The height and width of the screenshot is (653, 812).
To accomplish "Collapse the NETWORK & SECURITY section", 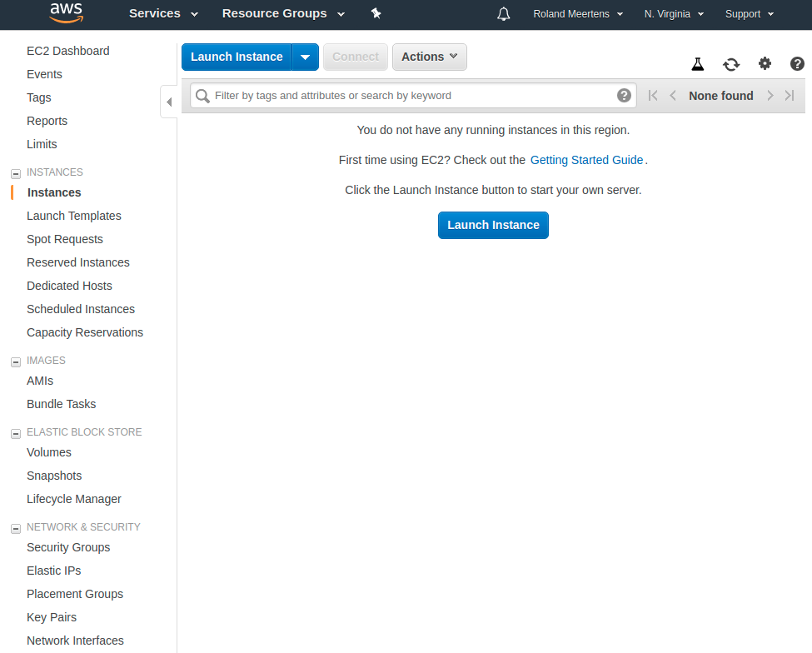I will tap(15, 528).
